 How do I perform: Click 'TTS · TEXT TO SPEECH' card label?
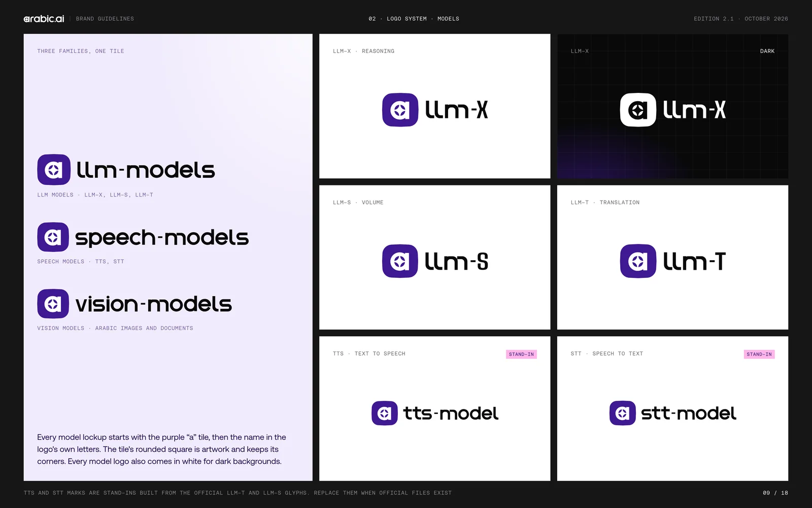369,354
